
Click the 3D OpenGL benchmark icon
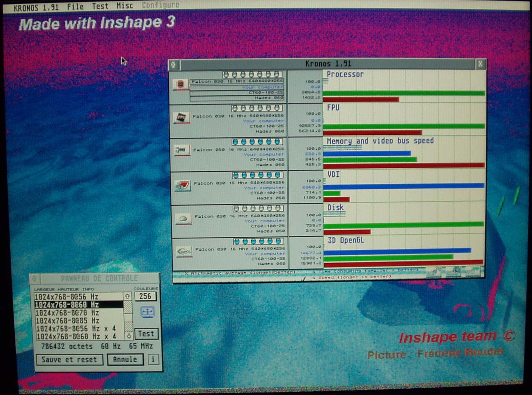click(184, 251)
